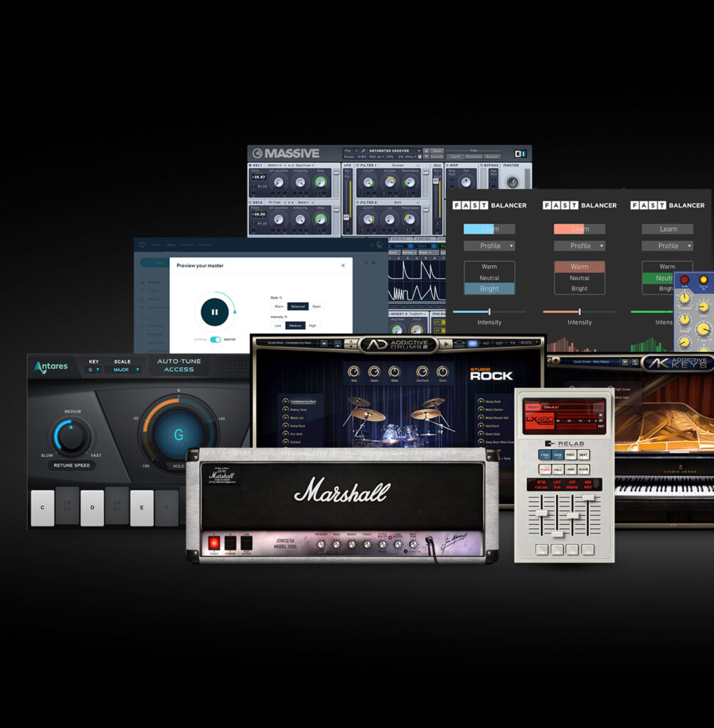Click the play button in Addictive Drums header
The height and width of the screenshot is (728, 714).
[444, 343]
